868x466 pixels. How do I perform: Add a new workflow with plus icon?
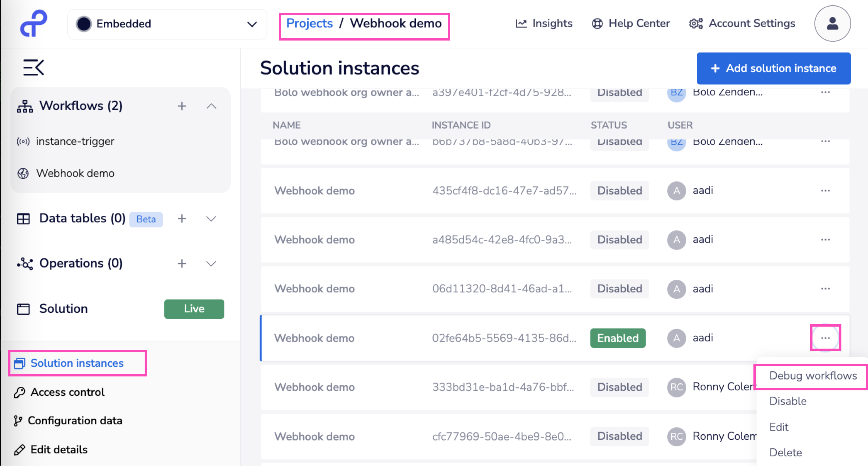(182, 106)
